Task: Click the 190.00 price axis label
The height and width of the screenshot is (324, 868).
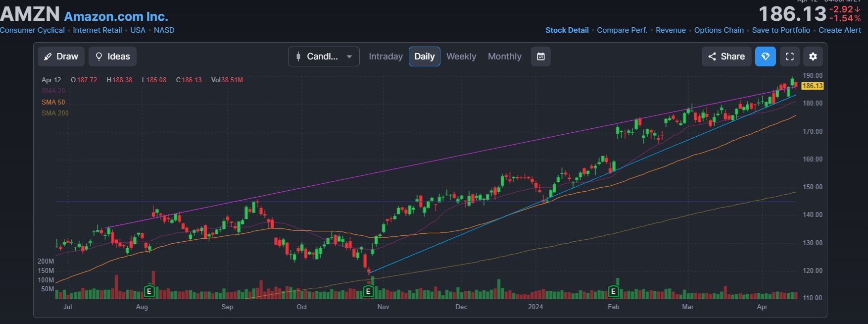Action: [x=813, y=75]
